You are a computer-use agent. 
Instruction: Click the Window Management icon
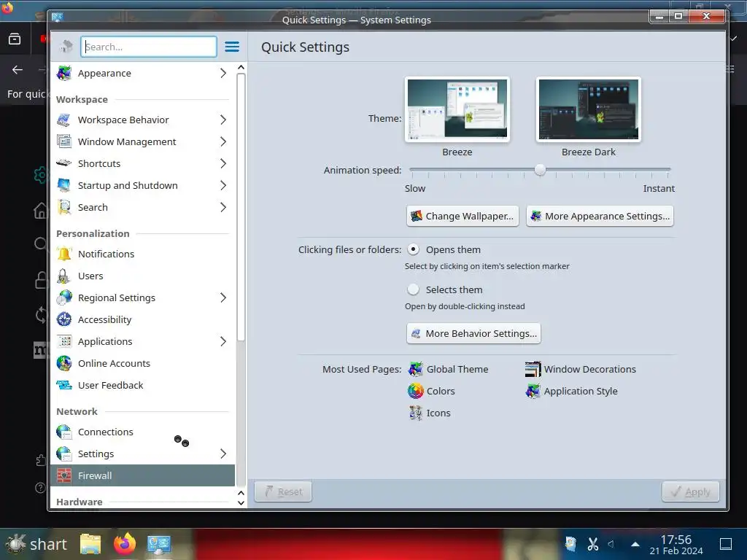click(64, 142)
